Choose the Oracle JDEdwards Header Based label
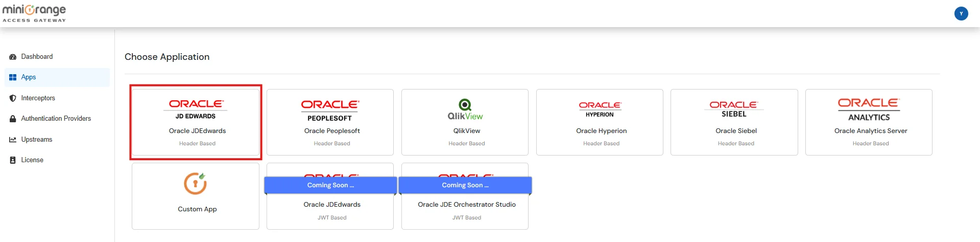Screen dimensions: 980x242 coord(197,131)
